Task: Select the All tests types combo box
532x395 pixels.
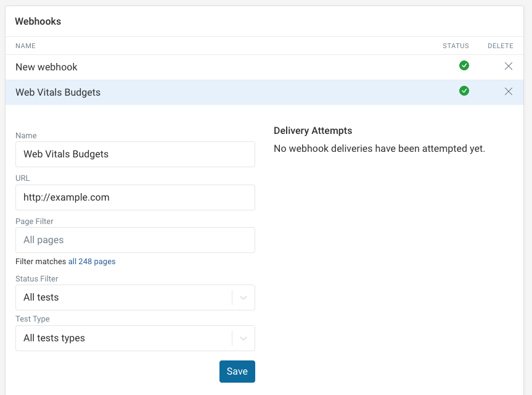Action: coord(123,338)
